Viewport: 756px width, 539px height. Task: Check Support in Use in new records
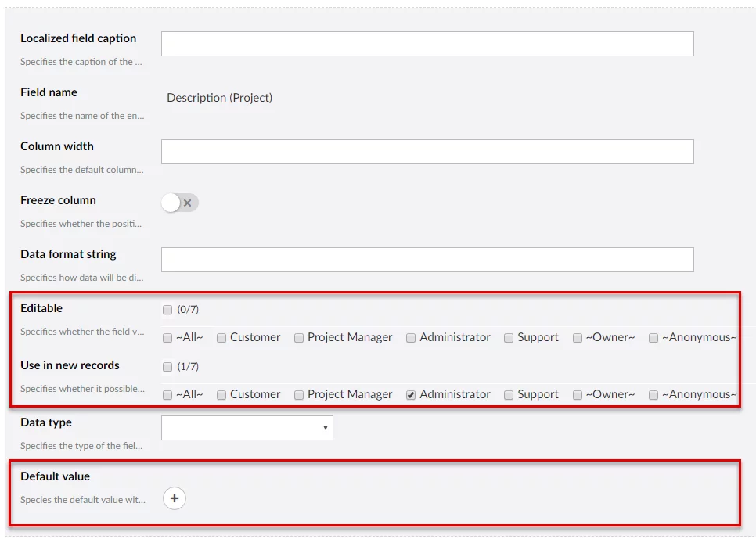pos(509,395)
